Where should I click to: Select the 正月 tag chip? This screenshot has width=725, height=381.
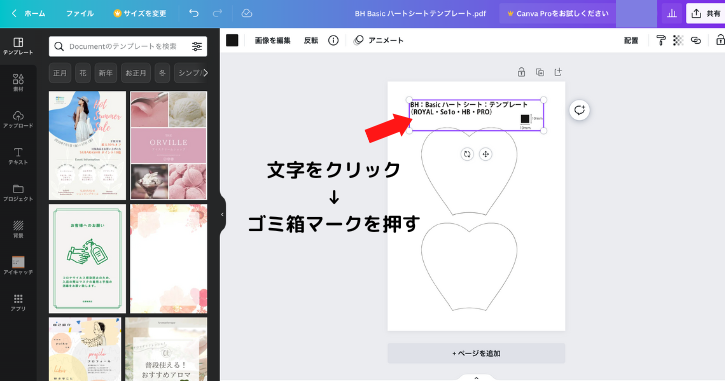[60, 73]
